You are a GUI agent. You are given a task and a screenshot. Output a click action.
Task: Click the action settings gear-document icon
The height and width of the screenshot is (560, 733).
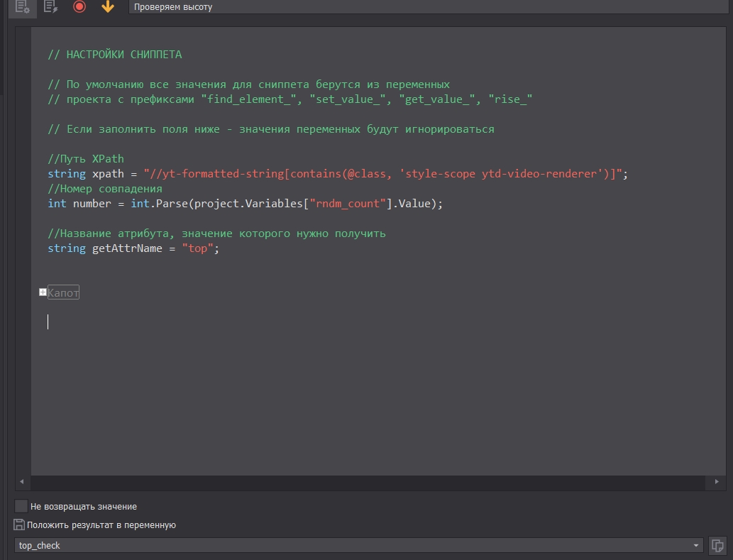[23, 6]
